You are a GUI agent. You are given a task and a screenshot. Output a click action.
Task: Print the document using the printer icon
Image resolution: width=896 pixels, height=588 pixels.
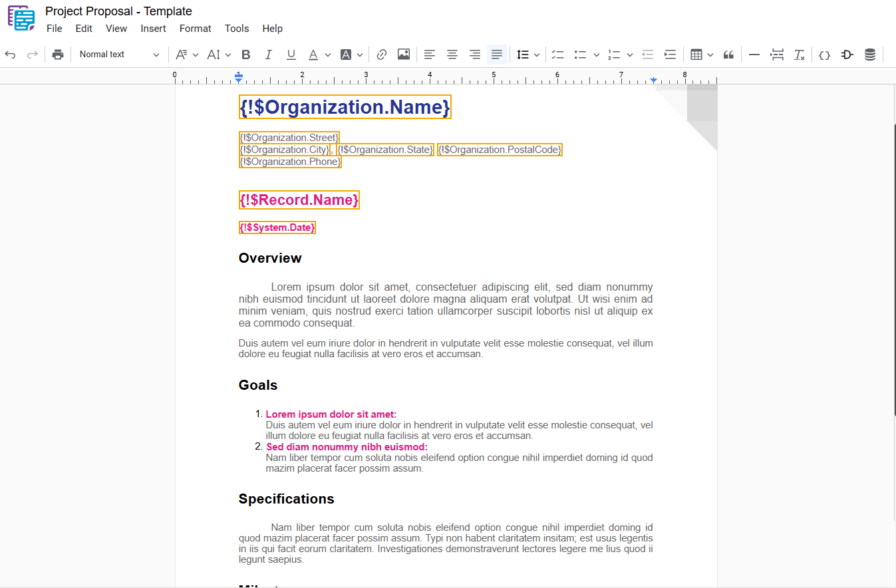pyautogui.click(x=58, y=55)
